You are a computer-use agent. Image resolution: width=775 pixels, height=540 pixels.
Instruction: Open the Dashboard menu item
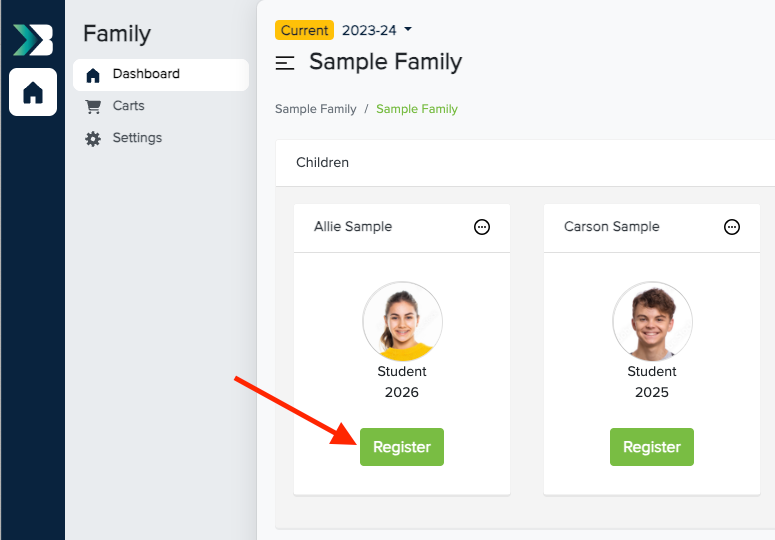coord(146,74)
